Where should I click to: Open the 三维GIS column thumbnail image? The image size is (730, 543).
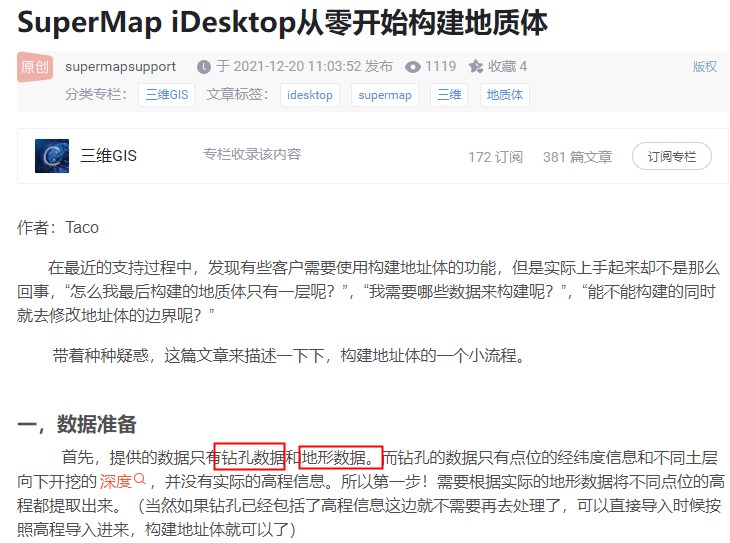point(52,156)
